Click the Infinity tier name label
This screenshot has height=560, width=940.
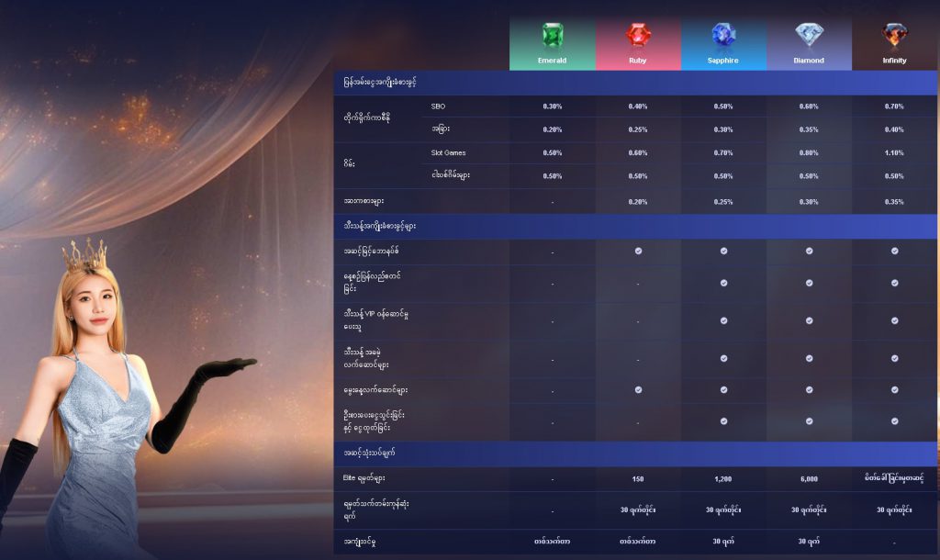coord(894,61)
